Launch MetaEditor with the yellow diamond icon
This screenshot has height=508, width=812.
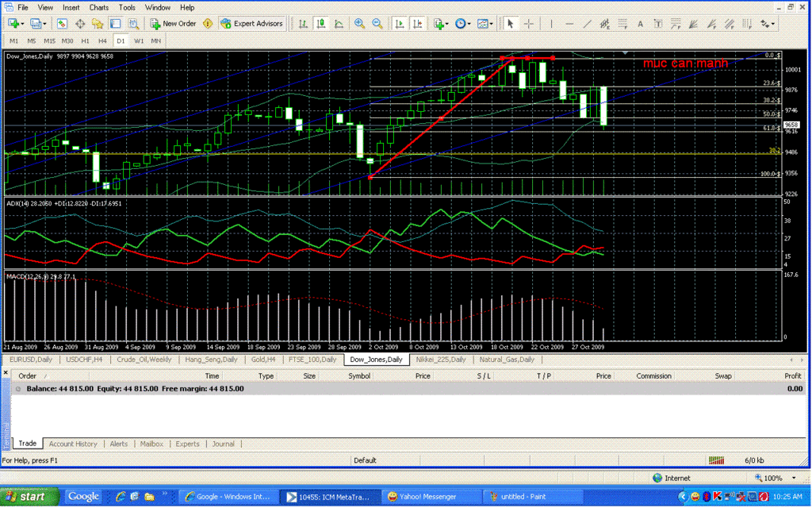208,24
